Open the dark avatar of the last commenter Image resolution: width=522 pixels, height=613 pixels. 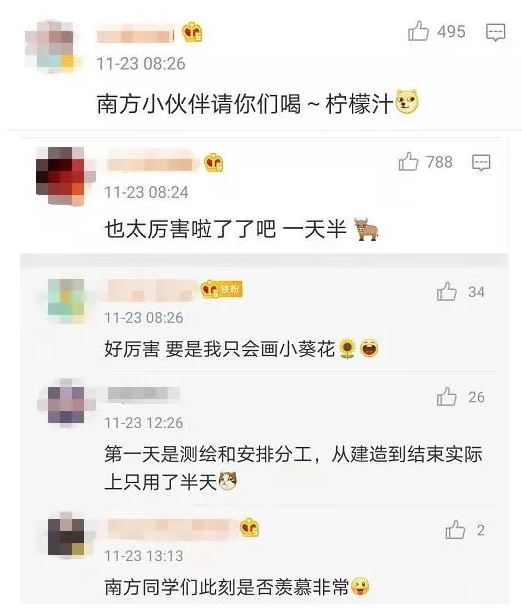tap(66, 534)
